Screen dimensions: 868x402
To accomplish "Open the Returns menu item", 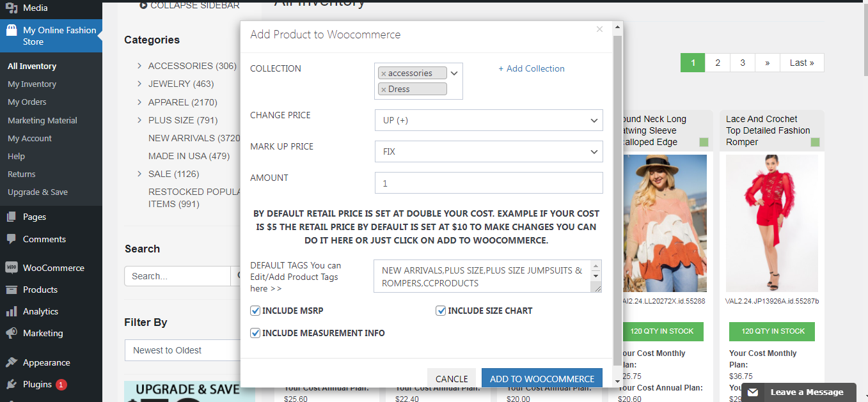I will pyautogui.click(x=22, y=174).
